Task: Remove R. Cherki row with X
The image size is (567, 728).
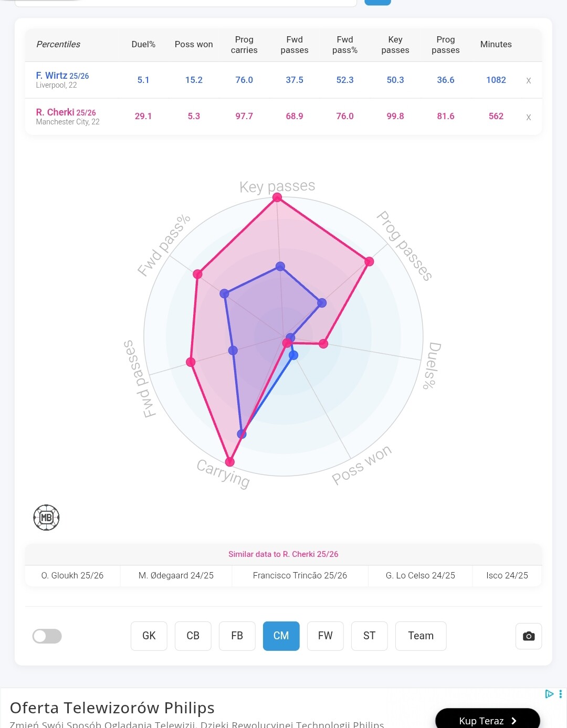Action: [x=529, y=117]
